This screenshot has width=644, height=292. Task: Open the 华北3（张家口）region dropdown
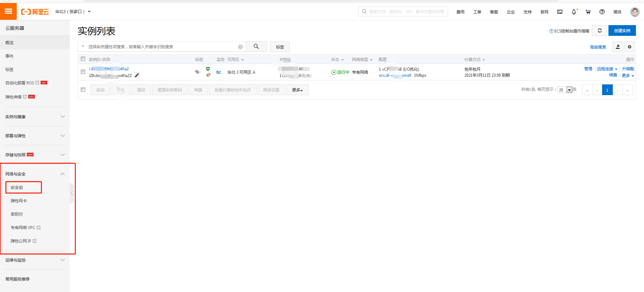click(x=73, y=12)
